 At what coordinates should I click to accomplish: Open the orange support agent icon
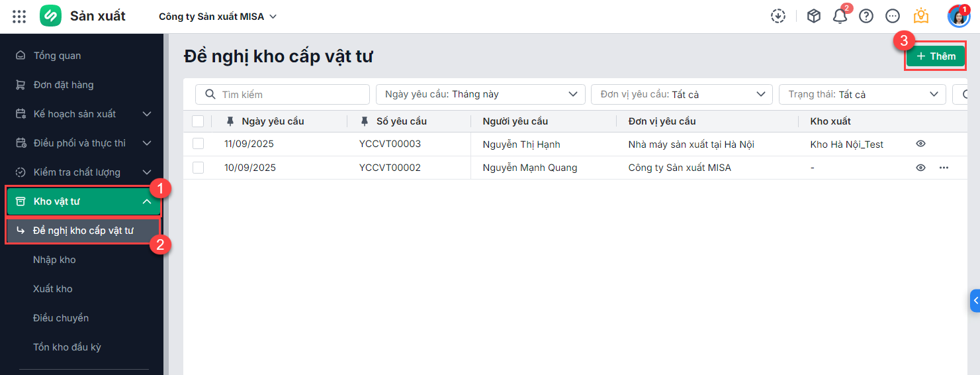click(920, 17)
